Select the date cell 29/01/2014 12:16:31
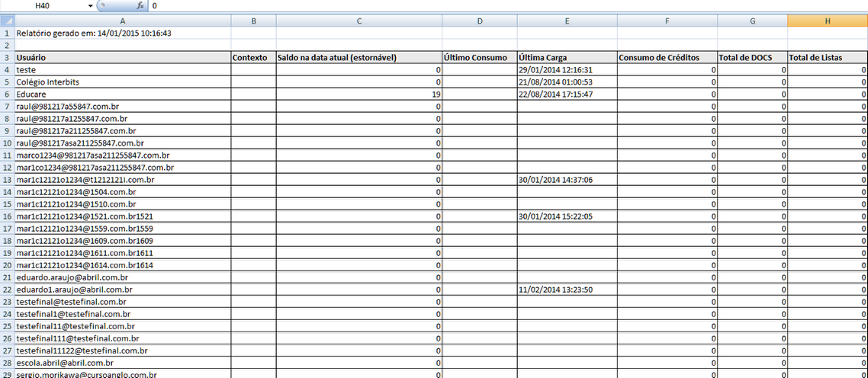This screenshot has width=868, height=378. [567, 70]
